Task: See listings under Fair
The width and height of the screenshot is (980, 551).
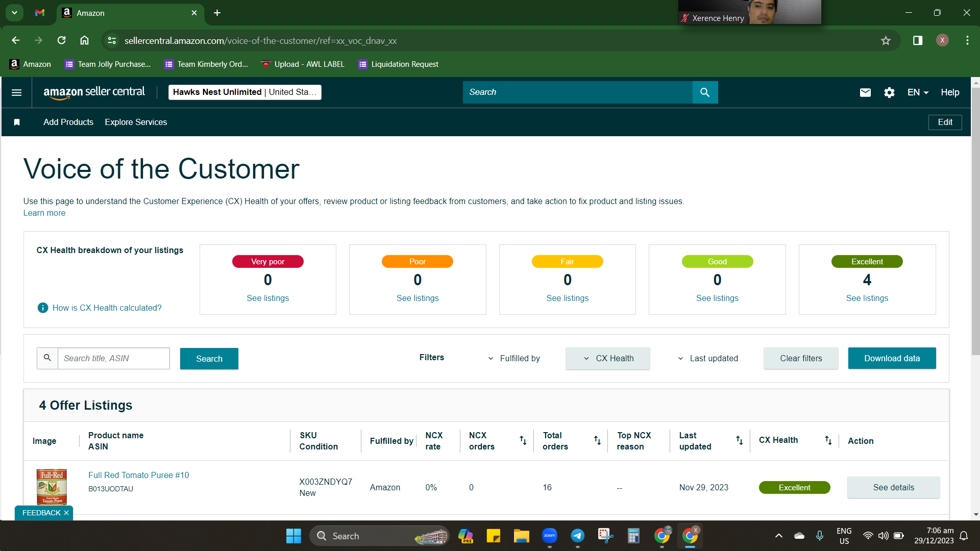Action: 568,298
